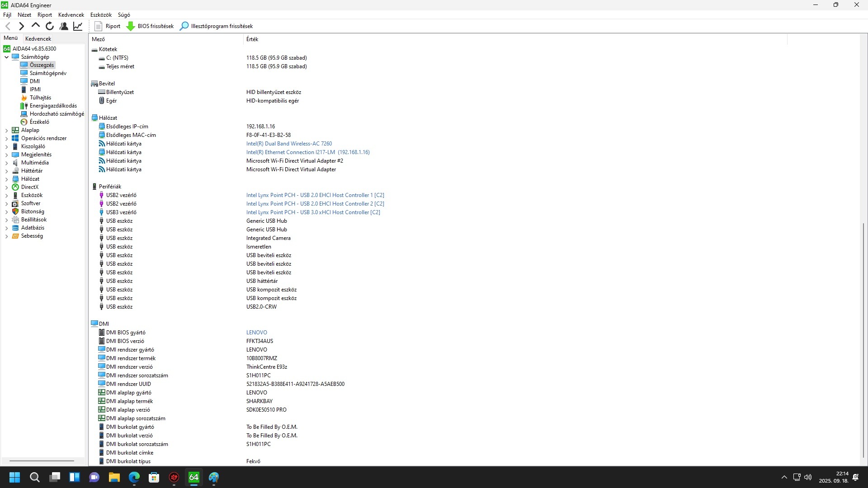Click the LENOVO BIOS manufacturer link
Screen dimensions: 868x488
pos(256,333)
